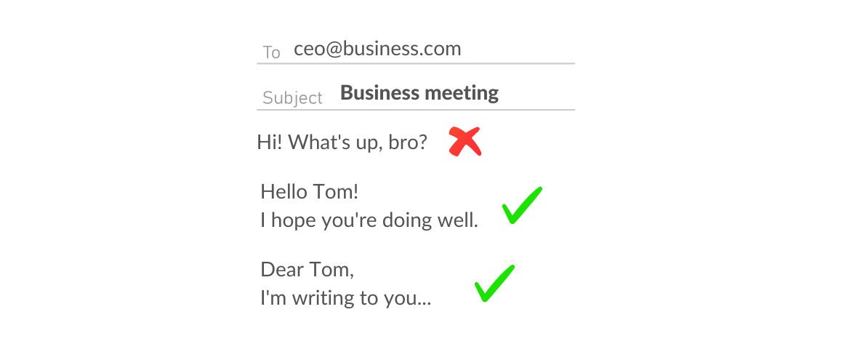The width and height of the screenshot is (868, 360).
Task: Place cursor in "Hi! What's up, bro?" line
Action: [342, 142]
